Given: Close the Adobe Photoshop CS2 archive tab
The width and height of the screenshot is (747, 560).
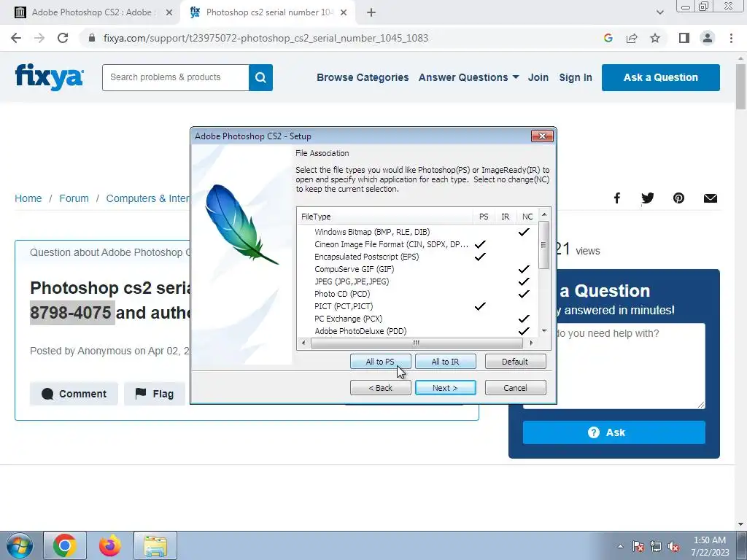Looking at the screenshot, I should [169, 13].
